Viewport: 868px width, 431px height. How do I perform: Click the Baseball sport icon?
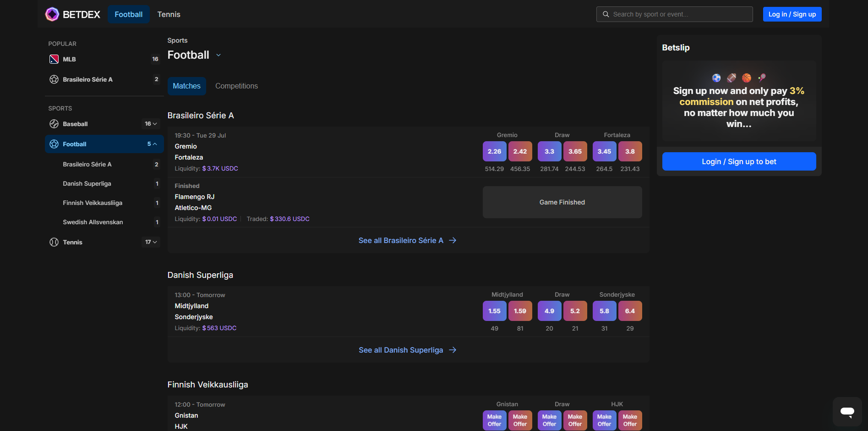click(54, 124)
